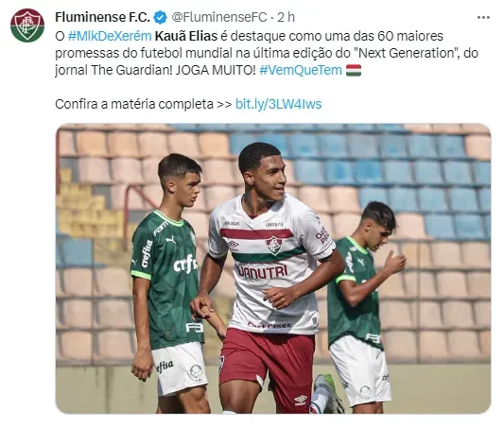504x426 pixels.
Task: Open the three-dot more options menu
Action: click(x=483, y=18)
